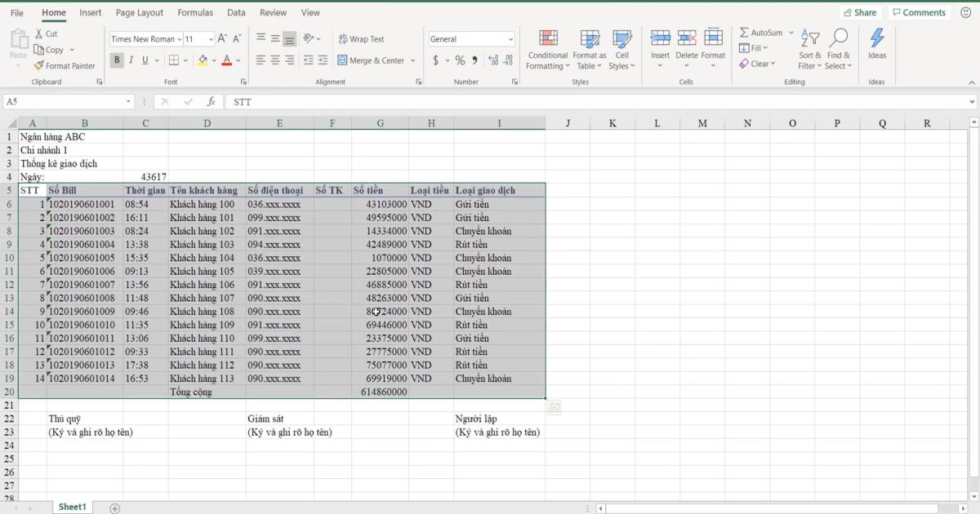
Task: Click the Share button
Action: 860,11
